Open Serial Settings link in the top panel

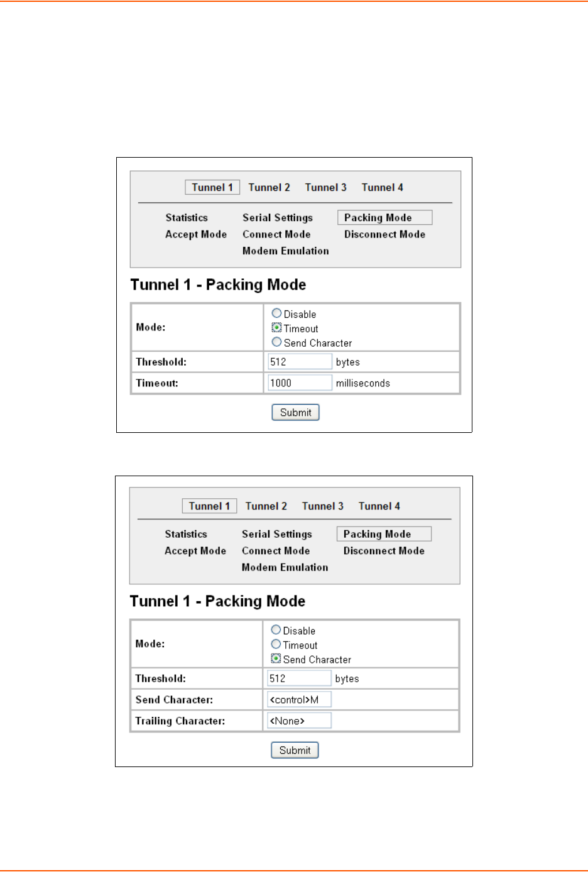tap(277, 217)
